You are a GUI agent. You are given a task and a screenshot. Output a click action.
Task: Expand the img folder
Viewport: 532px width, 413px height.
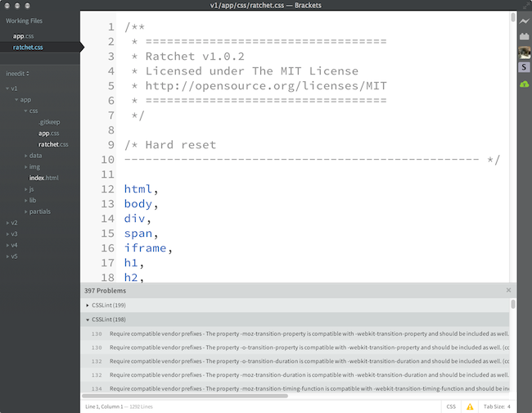point(26,167)
